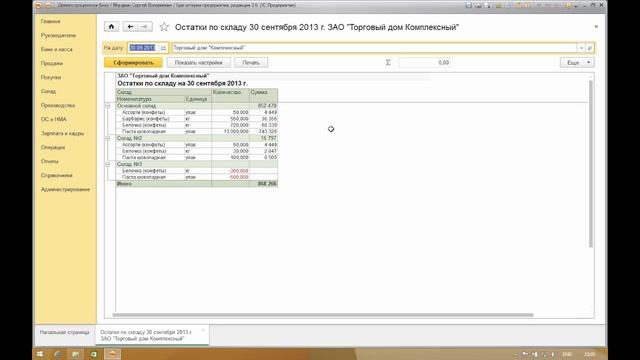The width and height of the screenshot is (640, 360).
Task: Collapse the Основной склад group
Action: 108,106
